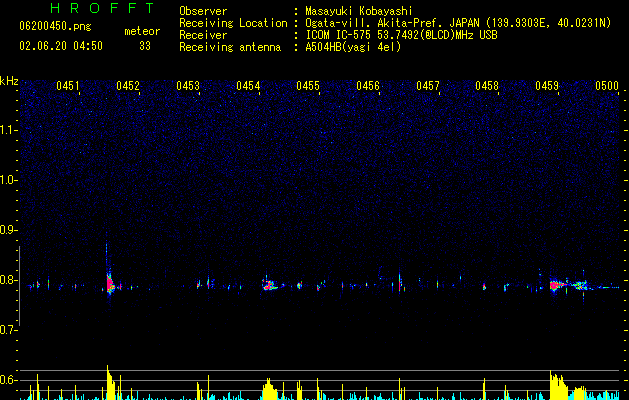Image resolution: width=629 pixels, height=400 pixels.
Task: Click the tallest yellow intensity peak before 0452
Action: pos(110,382)
